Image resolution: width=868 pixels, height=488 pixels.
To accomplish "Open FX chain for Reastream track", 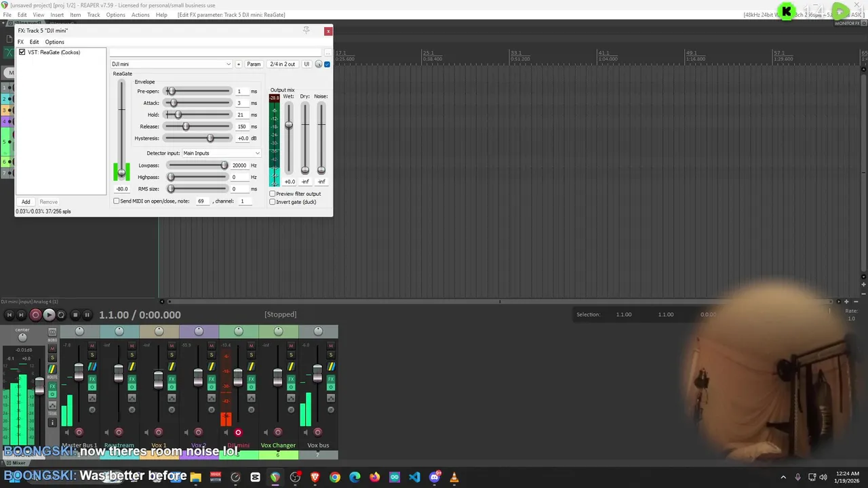I will pyautogui.click(x=132, y=379).
